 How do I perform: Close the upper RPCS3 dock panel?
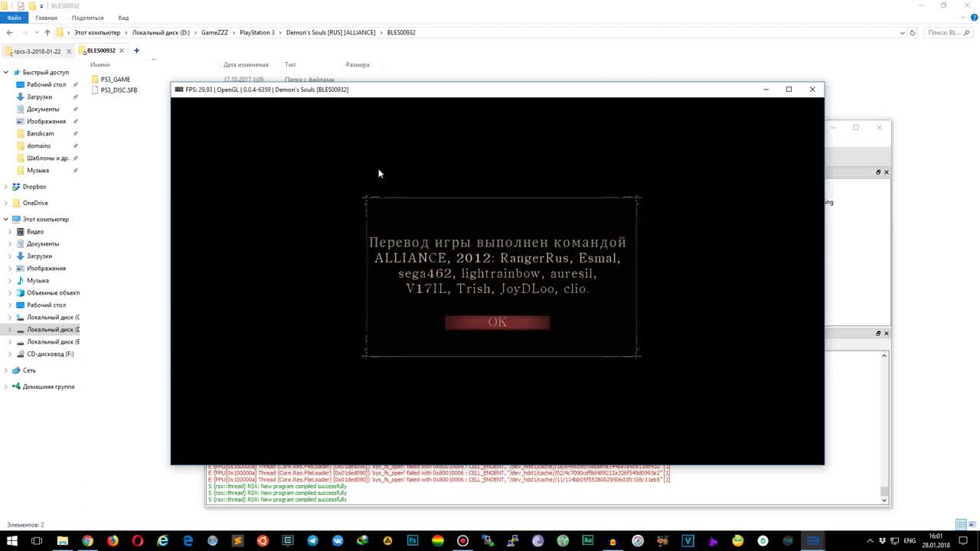(887, 172)
